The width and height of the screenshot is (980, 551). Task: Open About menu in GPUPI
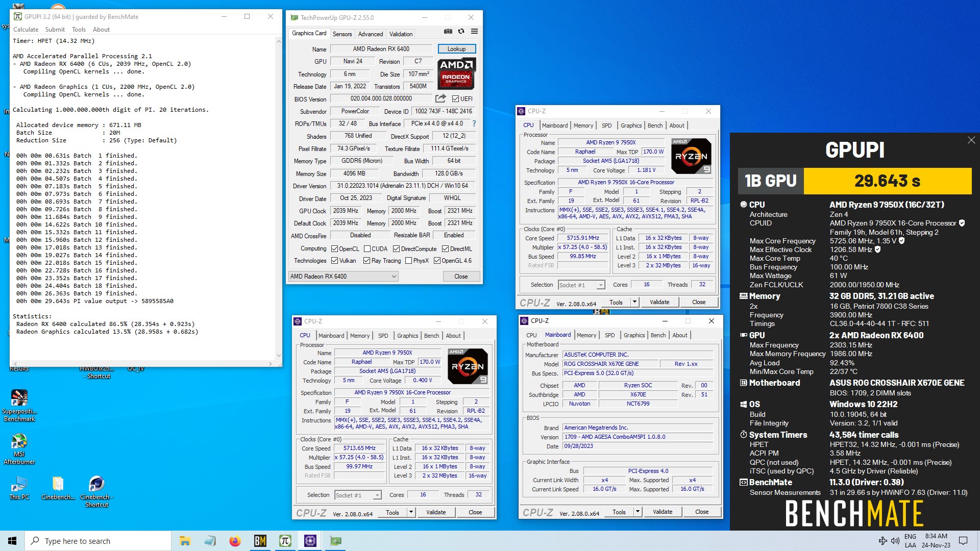click(101, 30)
